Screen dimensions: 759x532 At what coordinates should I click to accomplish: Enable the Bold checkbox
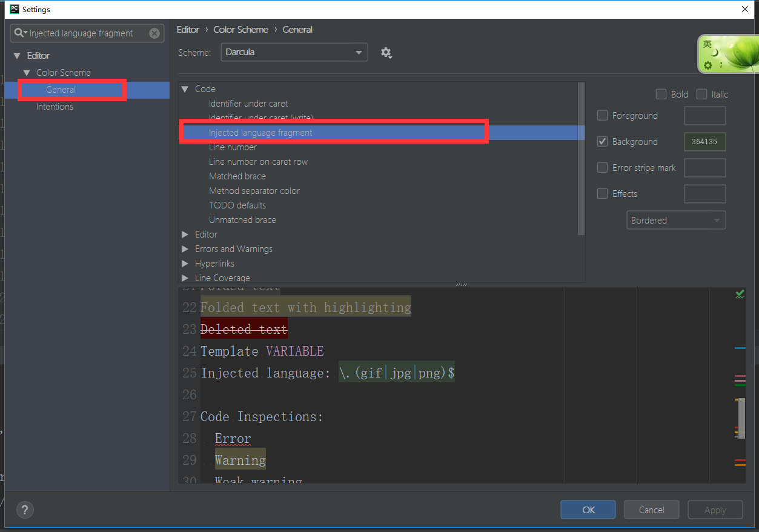coord(661,95)
